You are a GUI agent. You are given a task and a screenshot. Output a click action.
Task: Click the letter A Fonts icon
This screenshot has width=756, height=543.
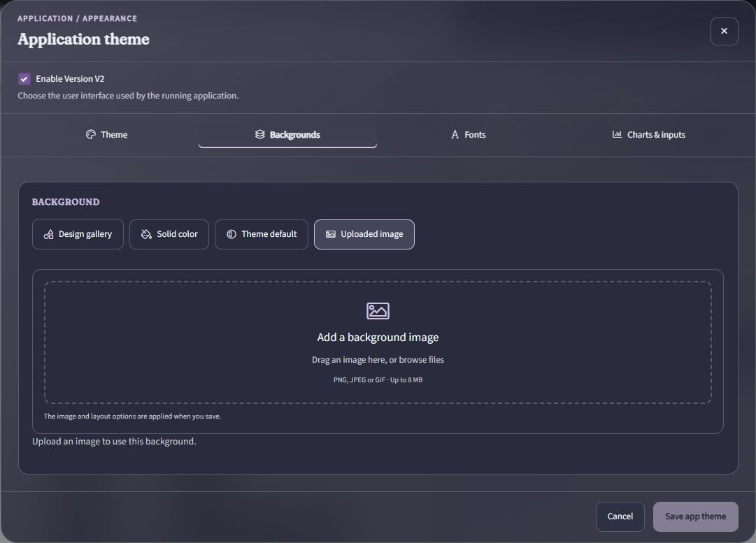(455, 134)
